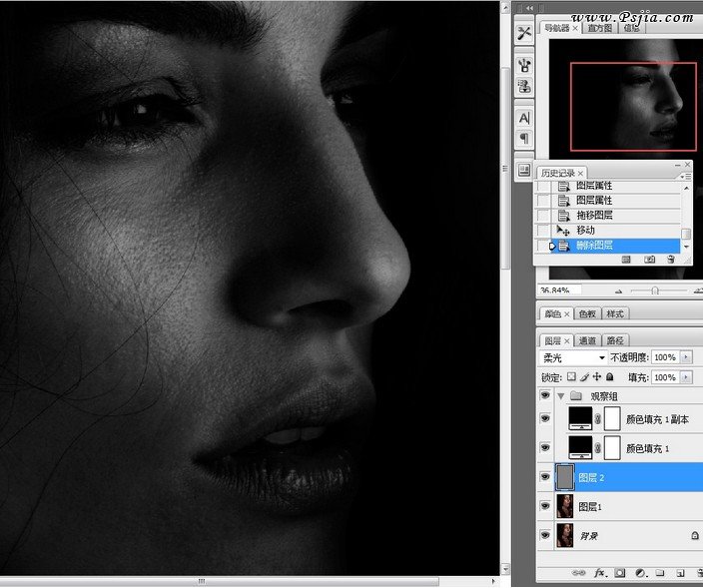Click the link layers chain icon
The image size is (703, 588).
[x=579, y=574]
